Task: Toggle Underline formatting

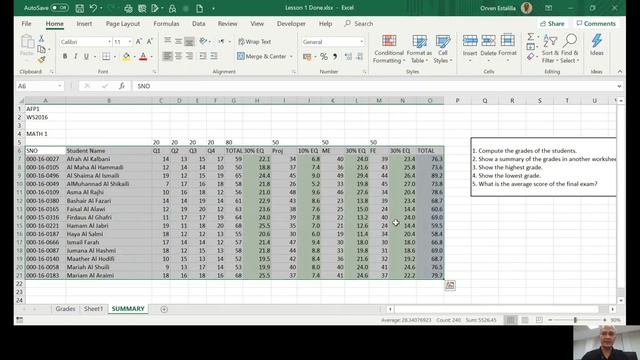Action: coord(86,56)
